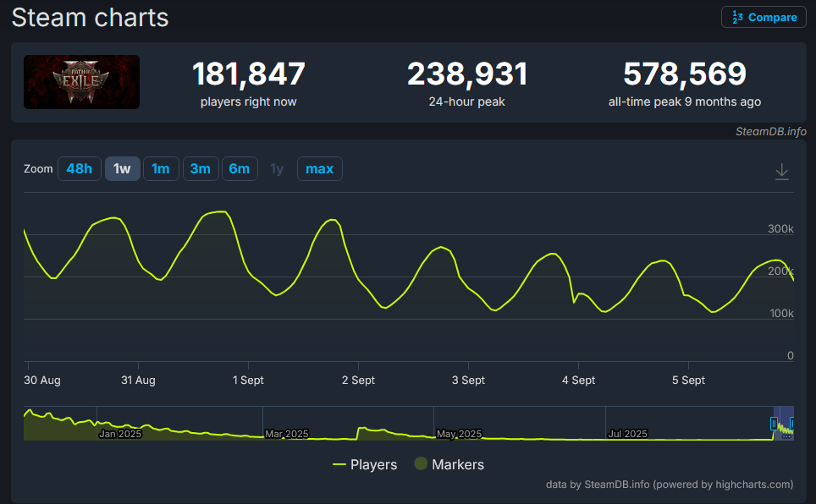Image resolution: width=816 pixels, height=504 pixels.
Task: Click the 24-hour peak label
Action: pyautogui.click(x=466, y=102)
